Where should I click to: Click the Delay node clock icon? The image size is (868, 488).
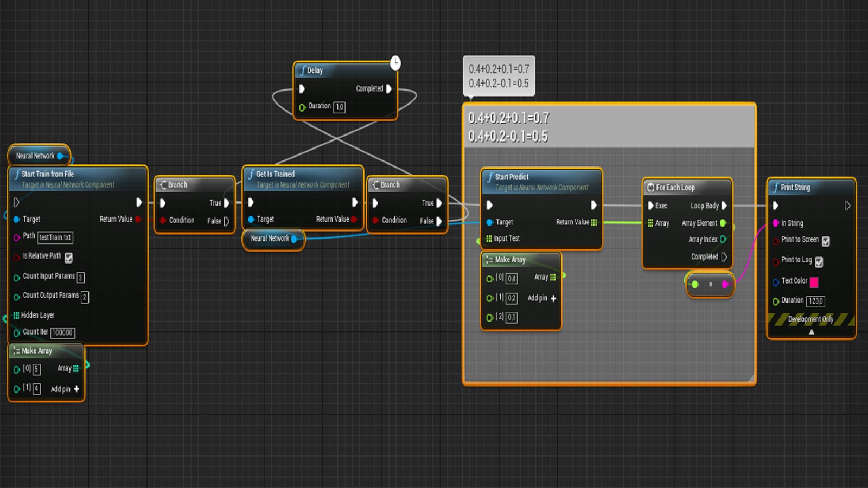coord(395,63)
